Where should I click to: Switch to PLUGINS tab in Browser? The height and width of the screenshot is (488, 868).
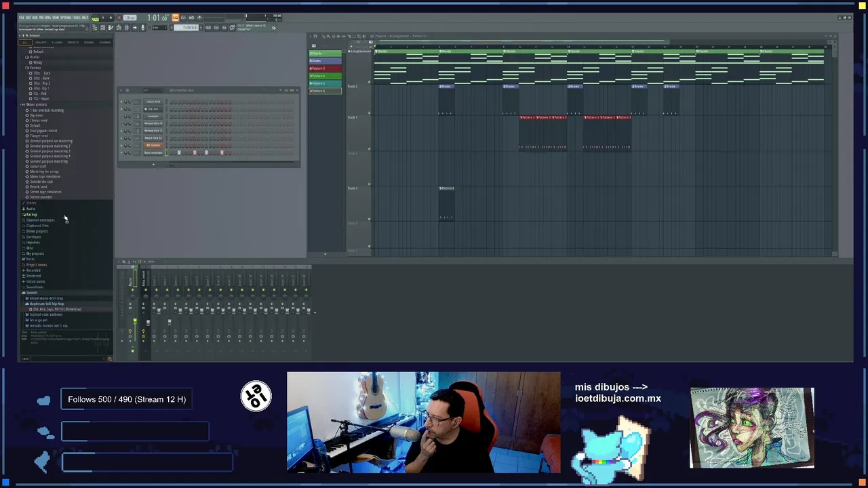tap(57, 42)
